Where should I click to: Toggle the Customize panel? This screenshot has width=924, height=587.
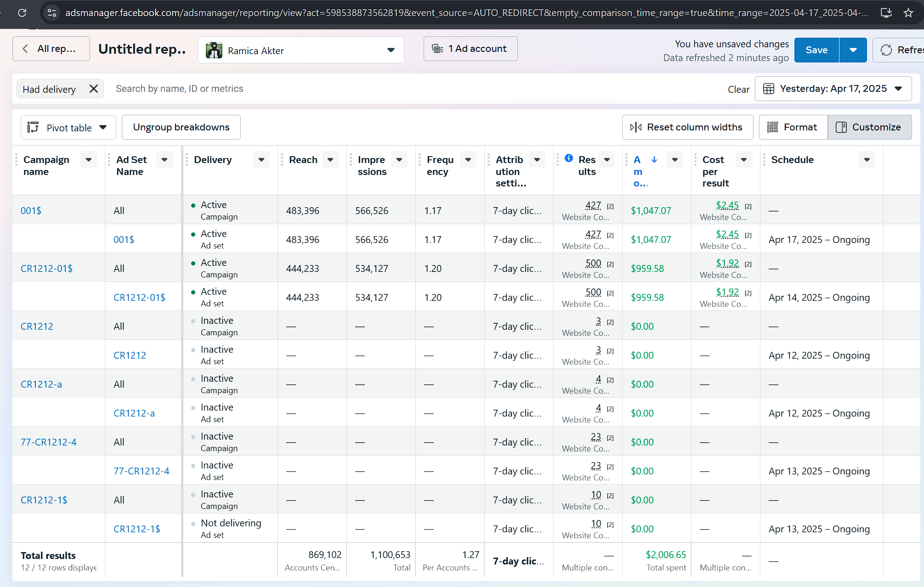pos(869,127)
